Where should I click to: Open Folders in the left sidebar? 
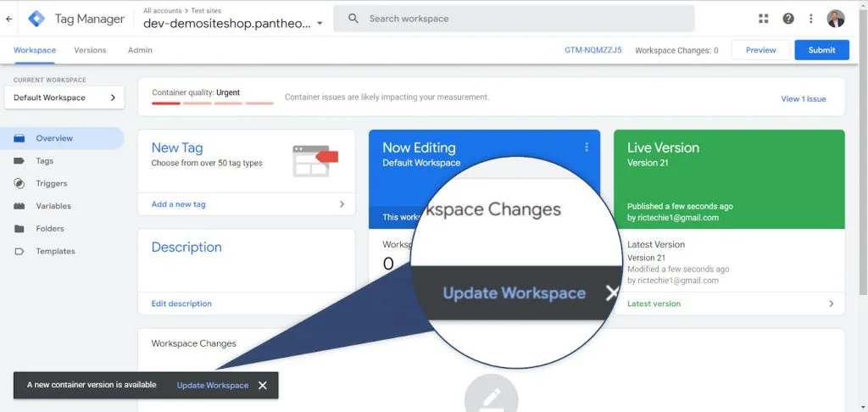tap(49, 229)
